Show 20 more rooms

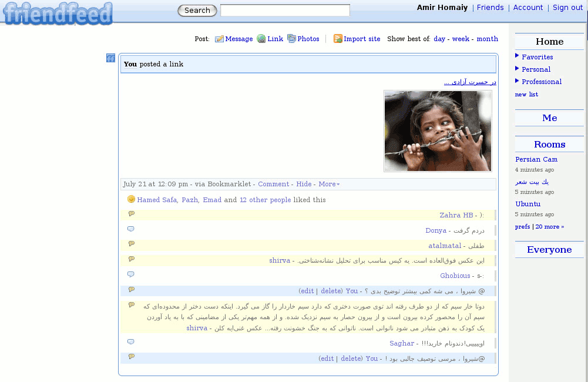click(549, 227)
